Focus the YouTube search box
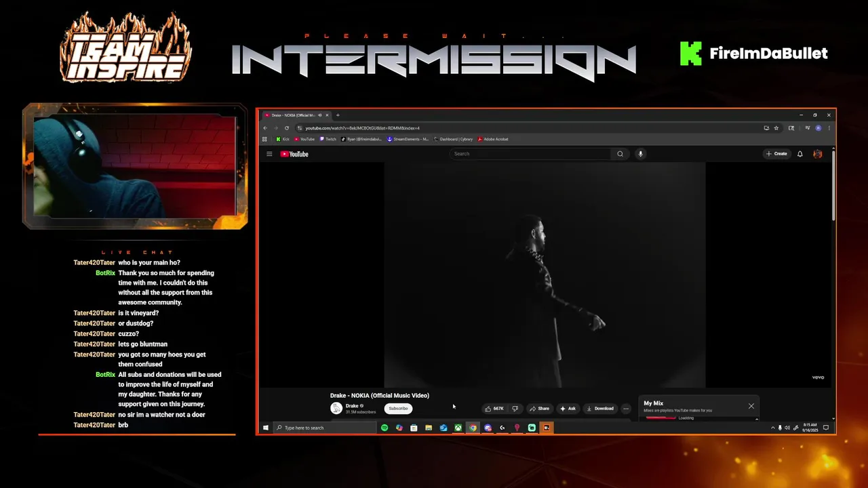 (x=530, y=154)
